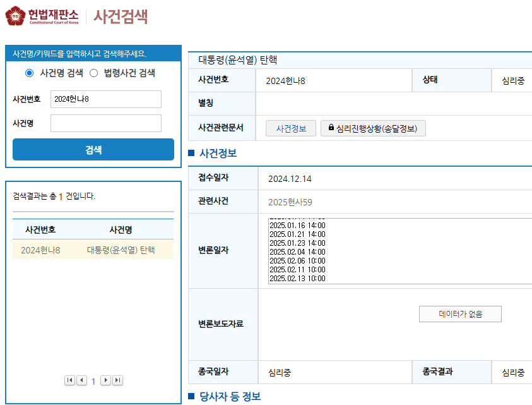Click the 당사자 등 정보 section heading
Viewport: 532px width, 405px height.
pos(230,396)
